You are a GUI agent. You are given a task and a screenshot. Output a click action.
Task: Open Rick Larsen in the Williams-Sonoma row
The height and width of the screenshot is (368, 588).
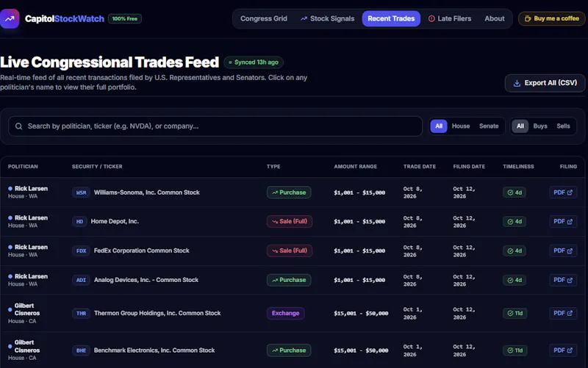point(31,189)
